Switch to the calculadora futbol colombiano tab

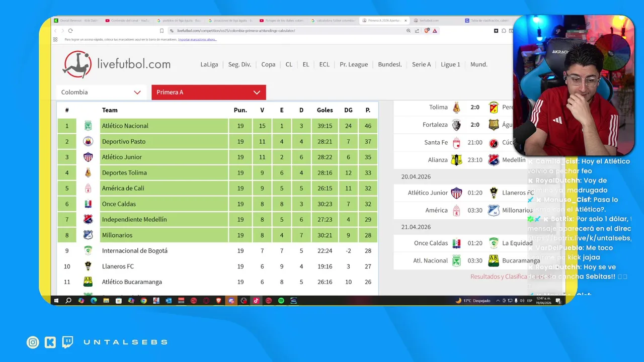coord(333,21)
